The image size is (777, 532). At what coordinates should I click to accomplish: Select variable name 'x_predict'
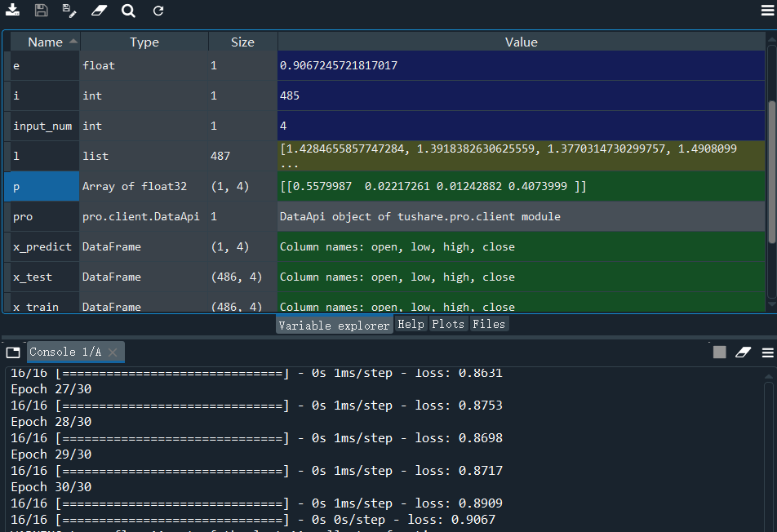[45, 246]
